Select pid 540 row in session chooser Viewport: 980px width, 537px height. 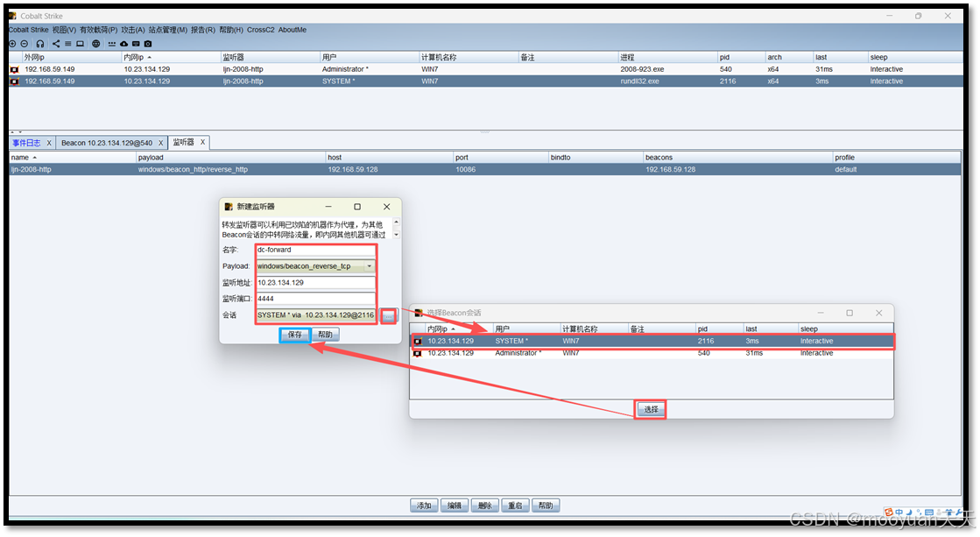(652, 353)
